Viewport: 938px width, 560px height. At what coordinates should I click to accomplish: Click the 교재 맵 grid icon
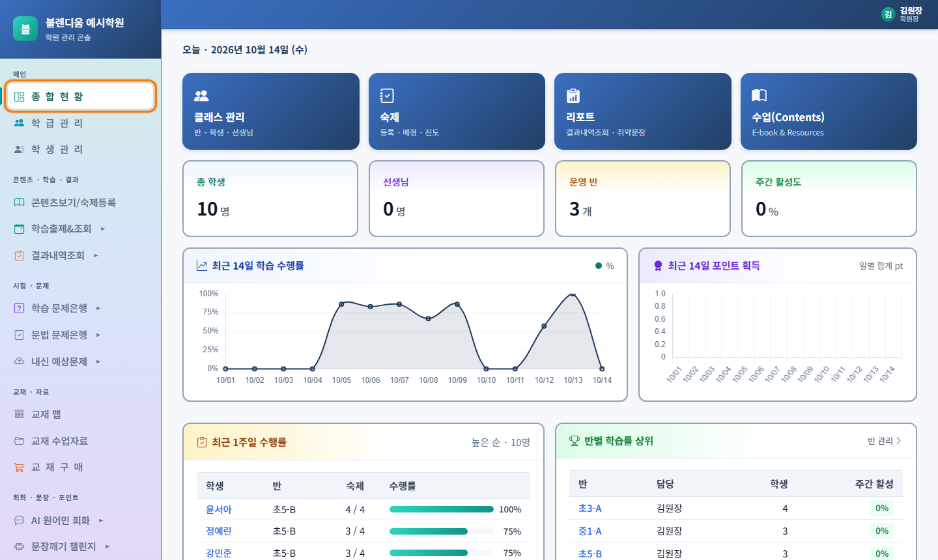[x=20, y=414]
